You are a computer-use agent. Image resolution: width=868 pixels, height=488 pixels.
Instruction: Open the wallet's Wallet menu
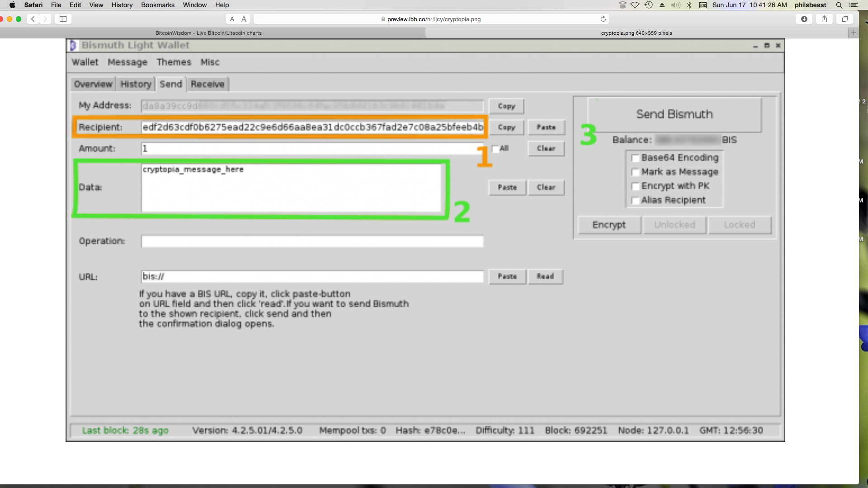85,62
